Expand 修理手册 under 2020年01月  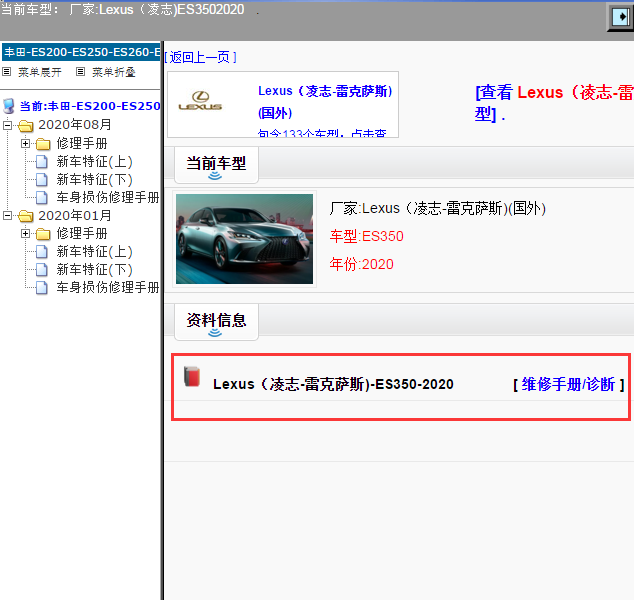25,234
